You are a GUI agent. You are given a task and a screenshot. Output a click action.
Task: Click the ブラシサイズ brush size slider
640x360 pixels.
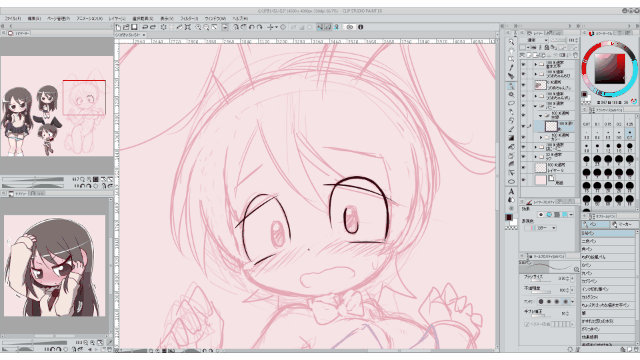(x=540, y=280)
